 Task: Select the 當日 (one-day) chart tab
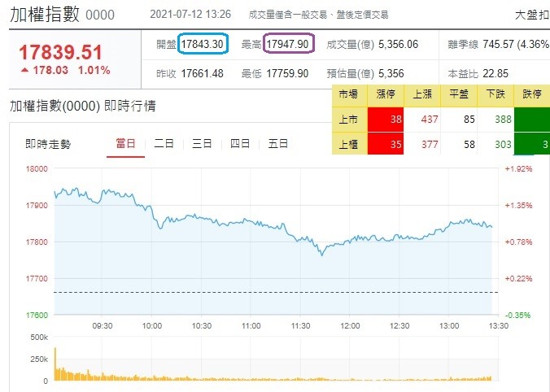click(124, 144)
